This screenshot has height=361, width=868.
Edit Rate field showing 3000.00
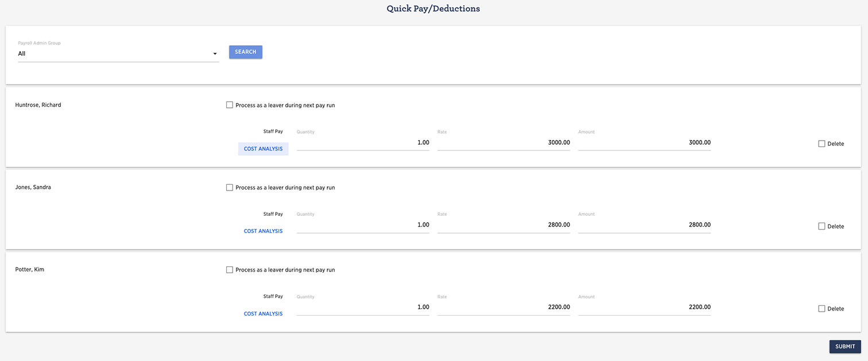(503, 142)
